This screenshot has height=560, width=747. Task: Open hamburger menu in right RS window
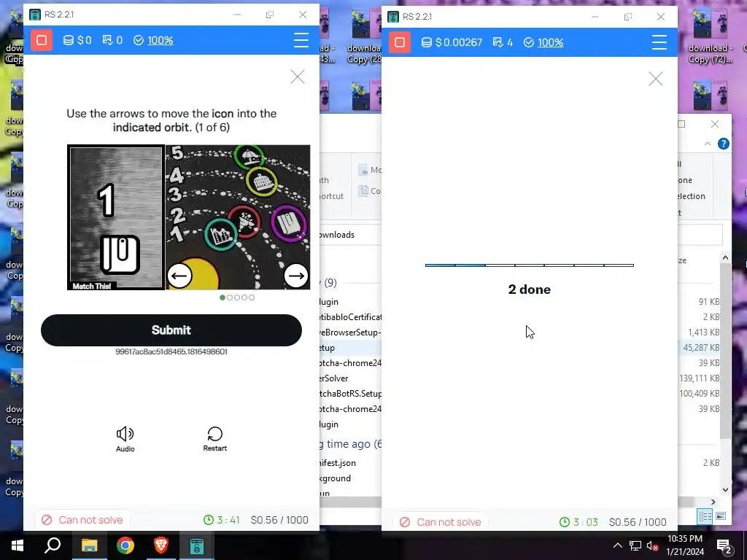[659, 42]
